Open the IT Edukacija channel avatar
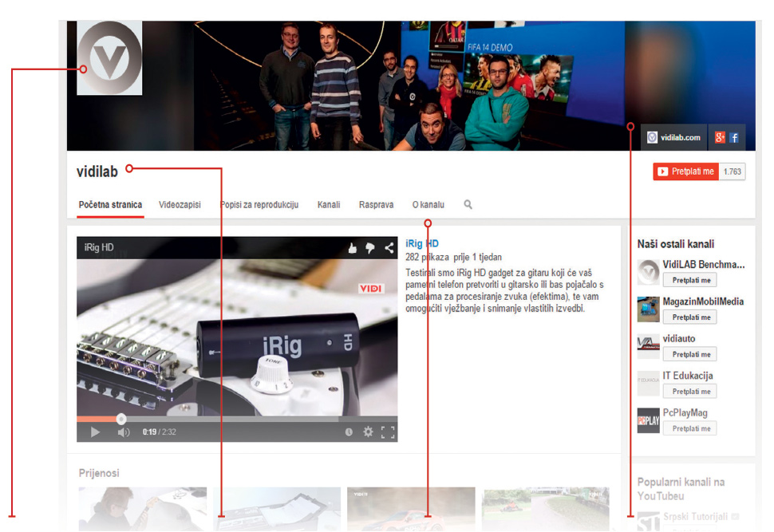 [648, 383]
